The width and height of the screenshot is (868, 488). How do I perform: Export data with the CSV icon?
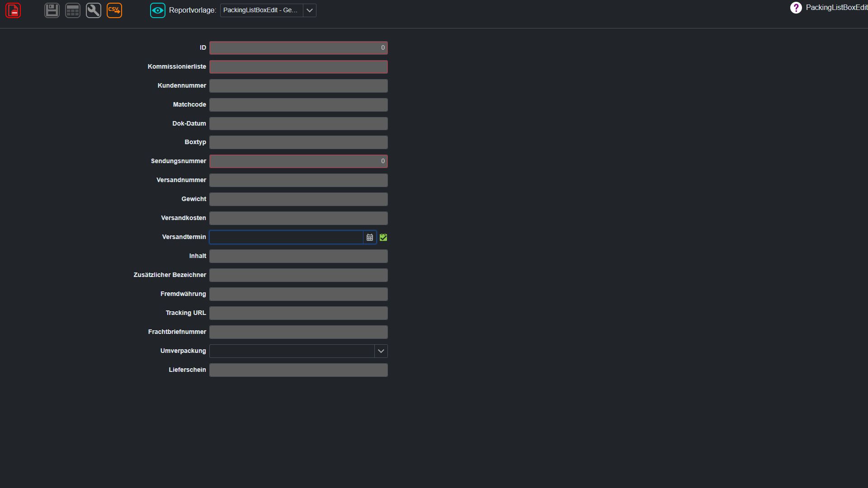pos(114,10)
